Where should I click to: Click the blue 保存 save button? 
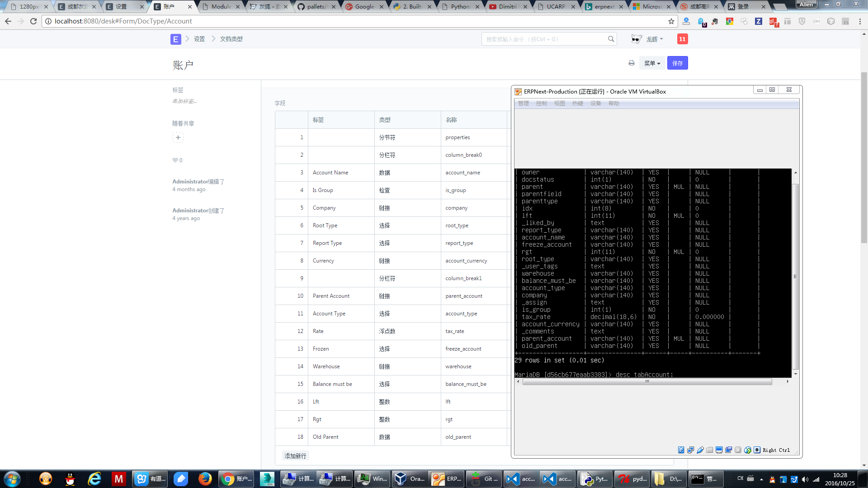(x=677, y=63)
